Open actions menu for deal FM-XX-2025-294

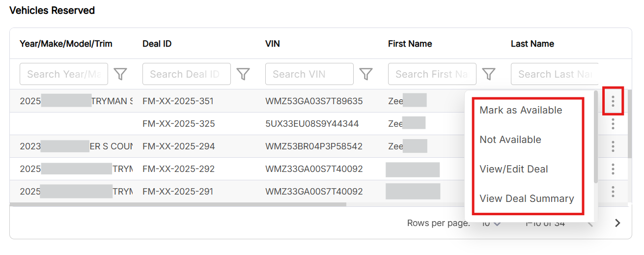pos(613,146)
